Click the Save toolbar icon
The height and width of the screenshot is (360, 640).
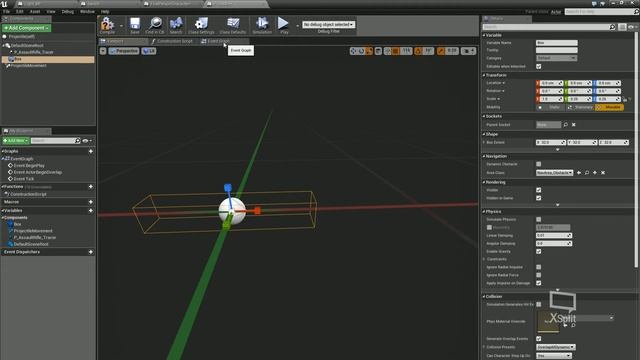[135, 25]
